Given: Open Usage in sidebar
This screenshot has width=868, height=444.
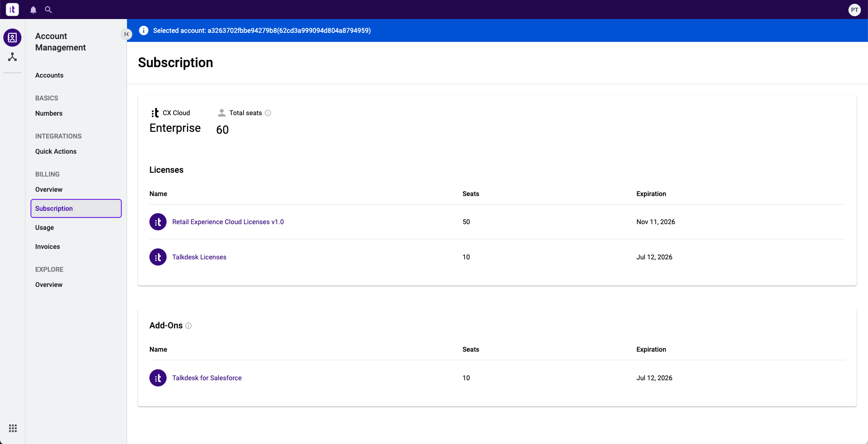Looking at the screenshot, I should (x=44, y=227).
